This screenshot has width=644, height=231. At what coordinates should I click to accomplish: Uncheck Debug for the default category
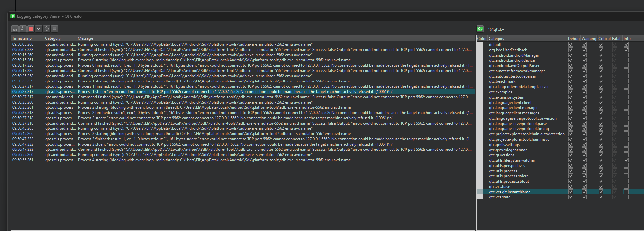[x=571, y=45]
